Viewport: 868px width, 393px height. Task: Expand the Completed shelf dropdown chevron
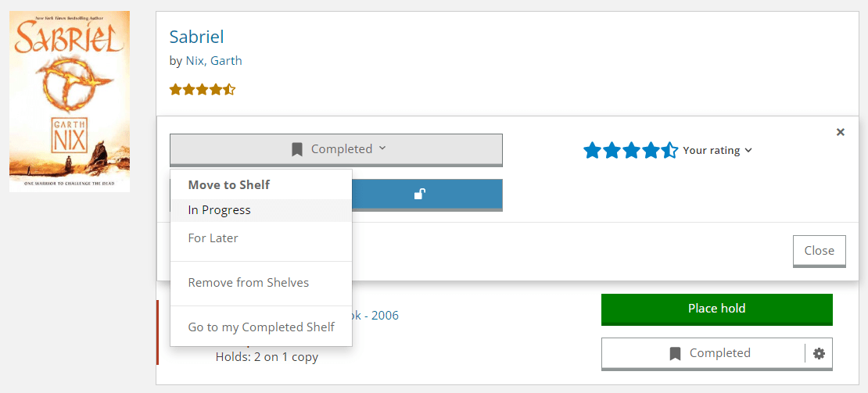[382, 148]
